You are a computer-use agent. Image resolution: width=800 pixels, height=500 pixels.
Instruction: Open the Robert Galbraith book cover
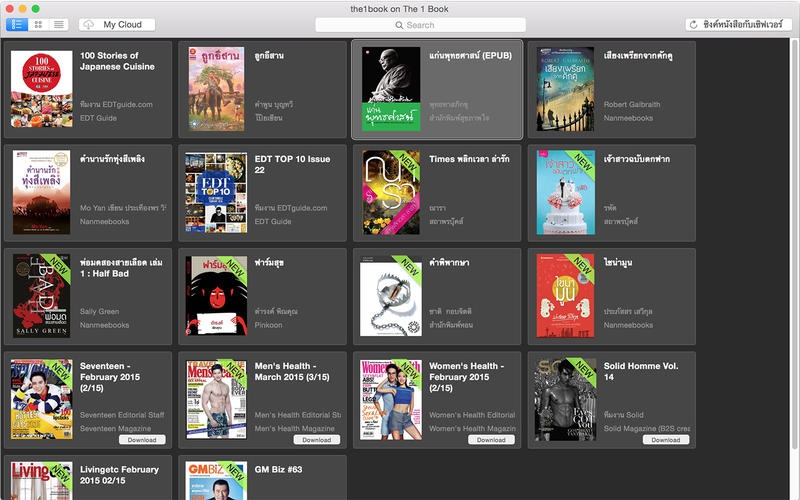(x=565, y=89)
